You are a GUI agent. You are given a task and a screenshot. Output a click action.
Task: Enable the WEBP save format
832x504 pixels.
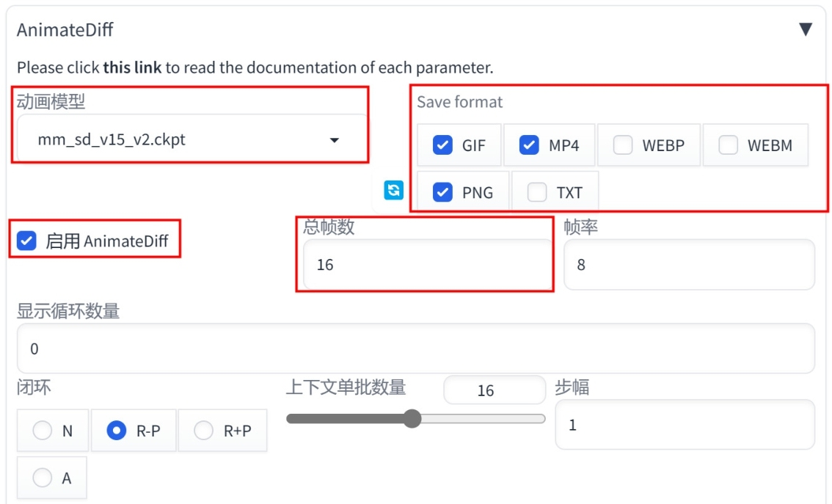click(623, 145)
